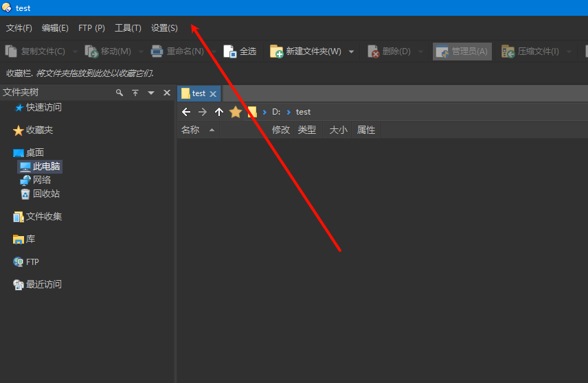The width and height of the screenshot is (588, 383).
Task: Click the 全选 select-all button
Action: pyautogui.click(x=240, y=51)
